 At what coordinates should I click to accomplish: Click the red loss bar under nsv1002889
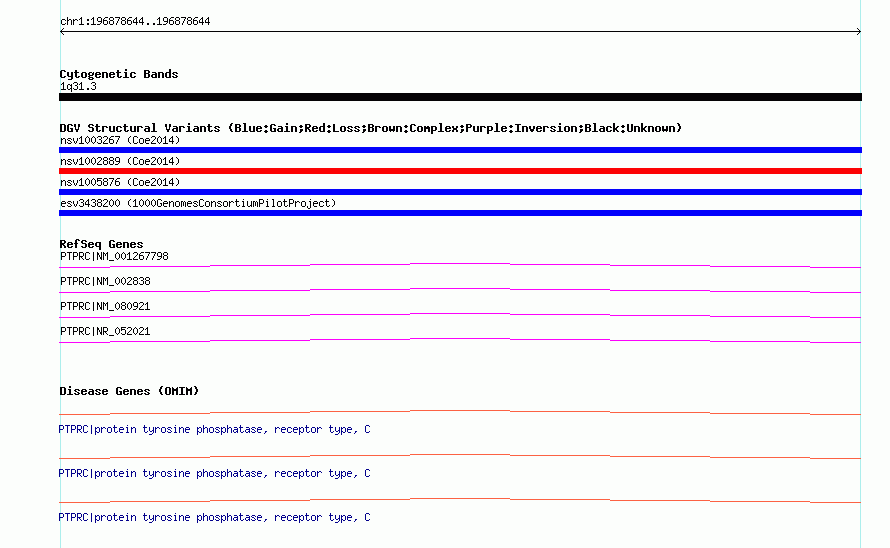460,171
